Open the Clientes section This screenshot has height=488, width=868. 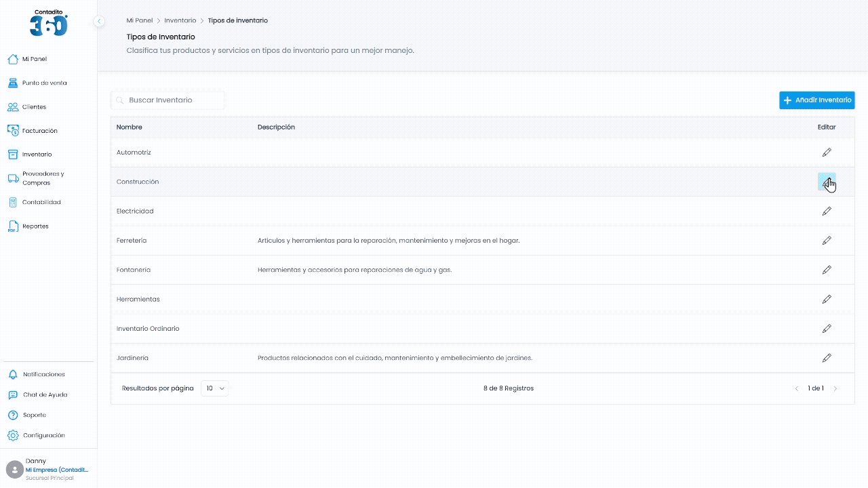(34, 107)
